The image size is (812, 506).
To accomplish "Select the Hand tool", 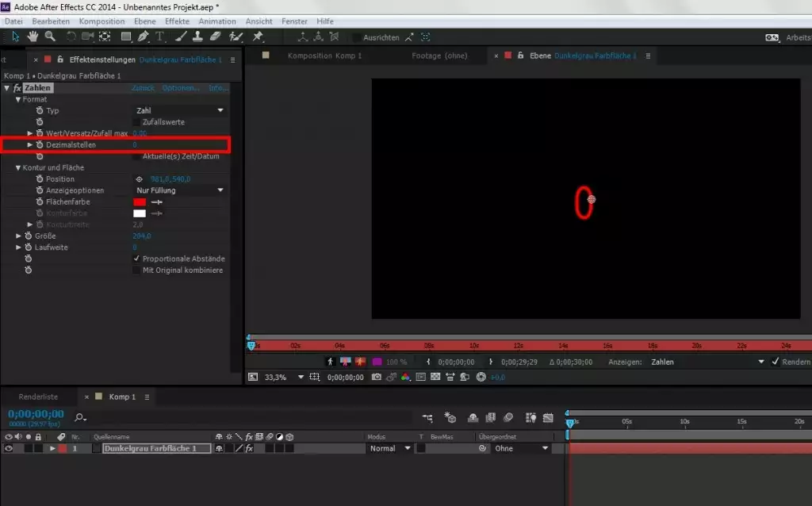I will (x=33, y=37).
